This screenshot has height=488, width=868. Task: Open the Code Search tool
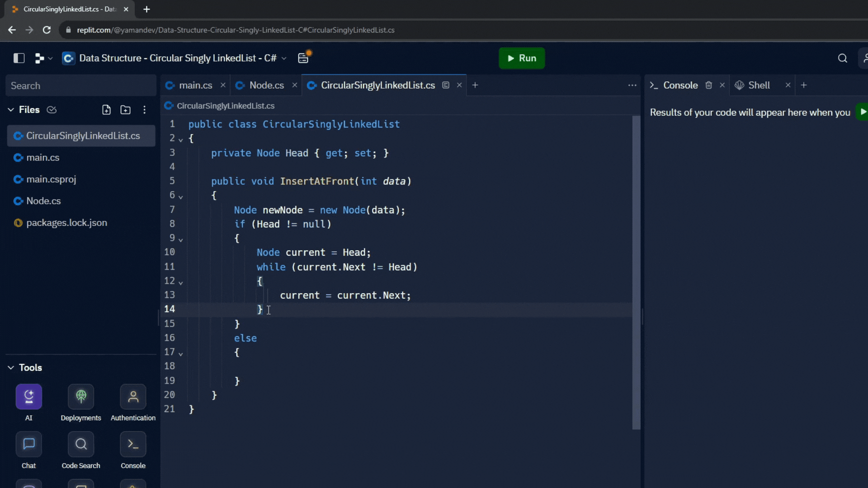[x=81, y=445]
